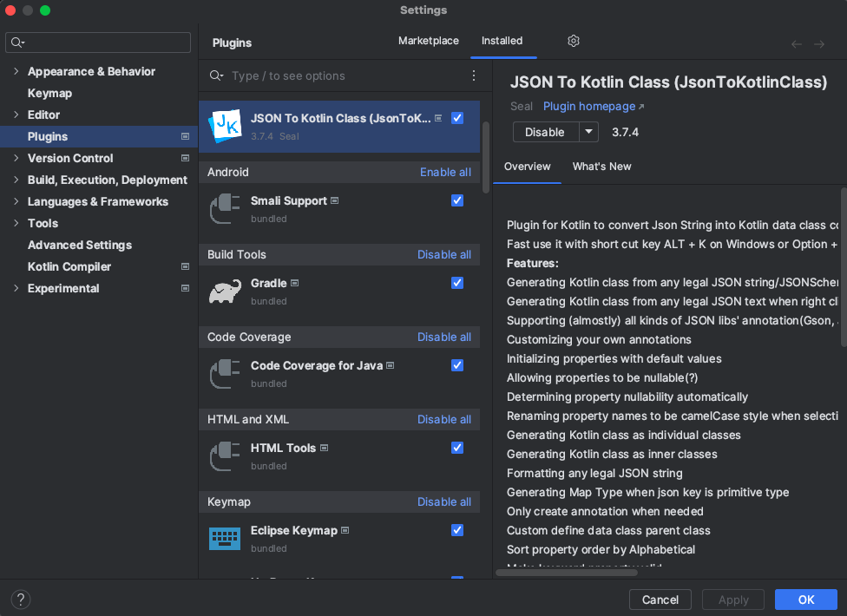Image resolution: width=847 pixels, height=616 pixels.
Task: Expand Appearance & Behavior settings
Action: tap(16, 71)
